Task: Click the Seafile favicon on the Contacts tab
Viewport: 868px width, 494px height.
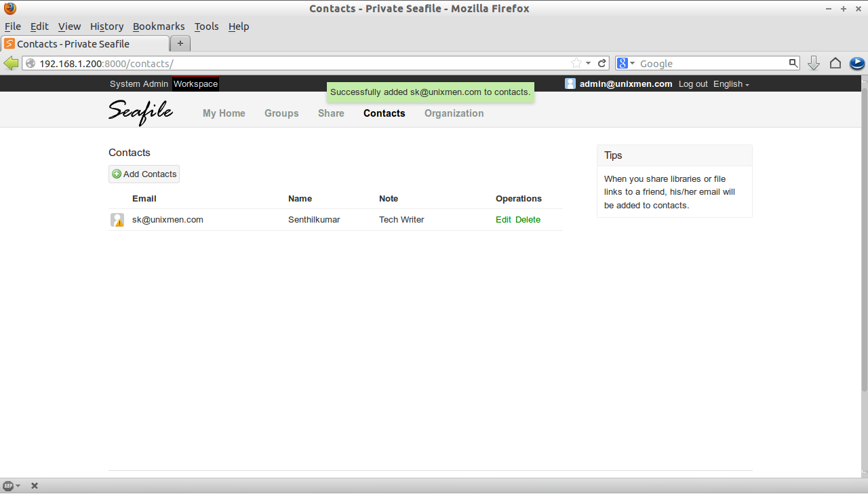Action: click(x=9, y=43)
